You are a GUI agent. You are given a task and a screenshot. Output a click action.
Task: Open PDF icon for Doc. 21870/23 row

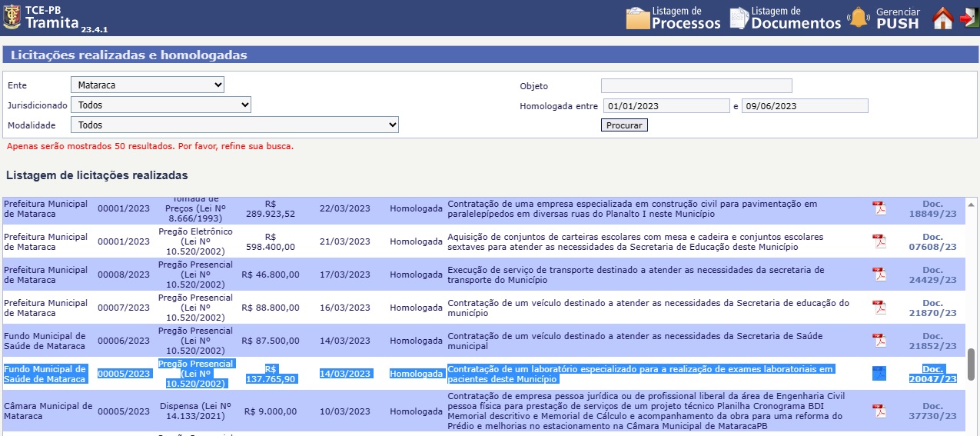879,308
